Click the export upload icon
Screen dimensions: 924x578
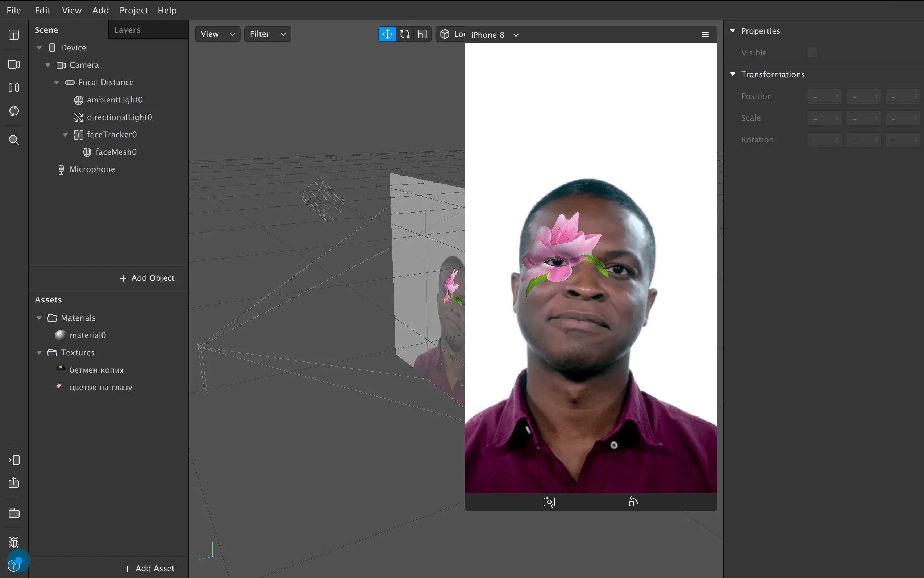tap(14, 482)
